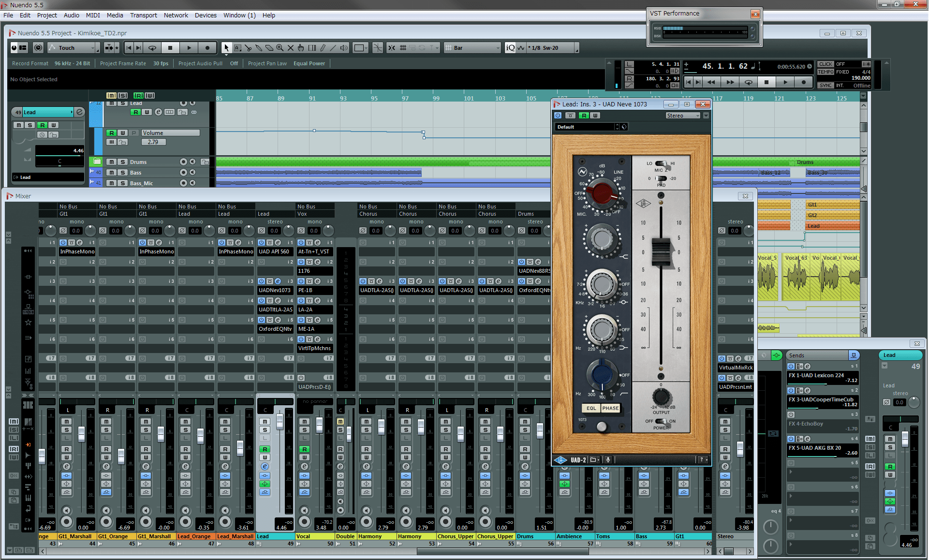Screen dimensions: 929x560
Task: Solo the Bass track in track list
Action: click(123, 173)
